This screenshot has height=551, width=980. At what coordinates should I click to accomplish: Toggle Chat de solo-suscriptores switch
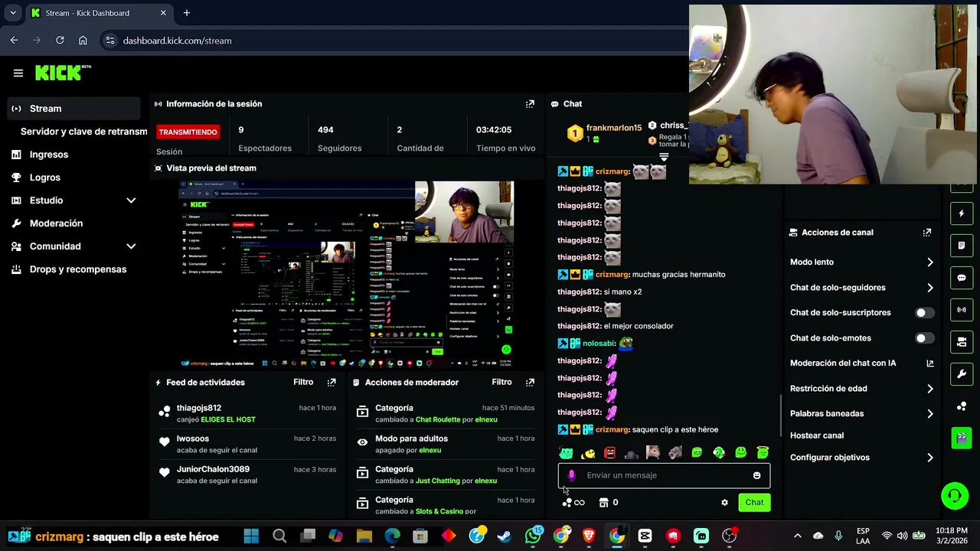(925, 313)
